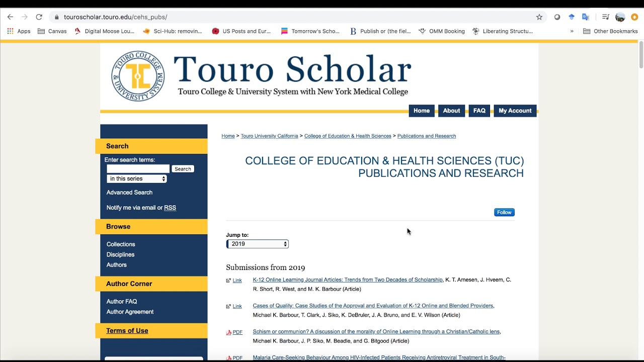Open US Posts and Eur bookmark
Image resolution: width=644 pixels, height=362 pixels.
pyautogui.click(x=242, y=31)
